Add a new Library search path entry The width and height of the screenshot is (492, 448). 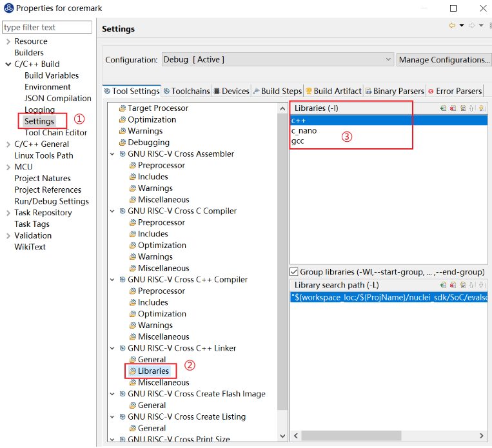444,285
